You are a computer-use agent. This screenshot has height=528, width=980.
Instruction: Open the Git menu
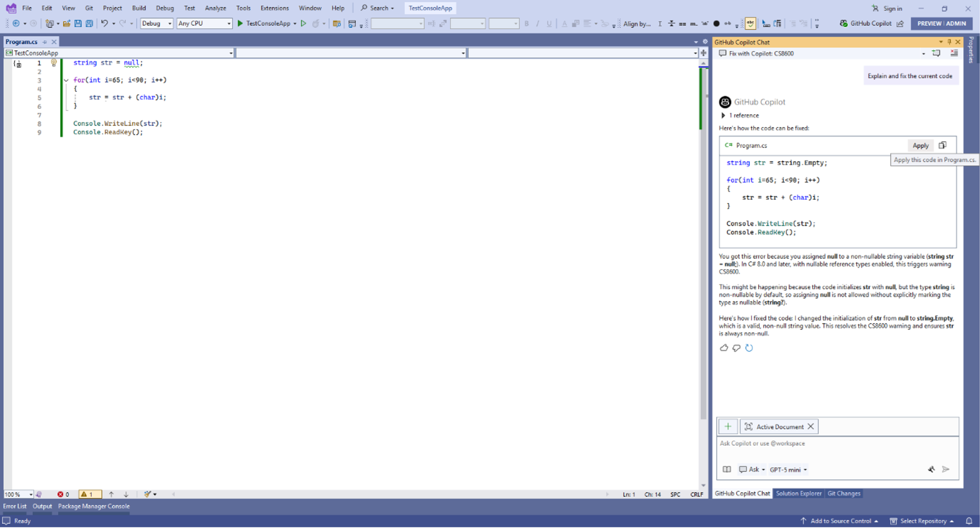coord(89,8)
